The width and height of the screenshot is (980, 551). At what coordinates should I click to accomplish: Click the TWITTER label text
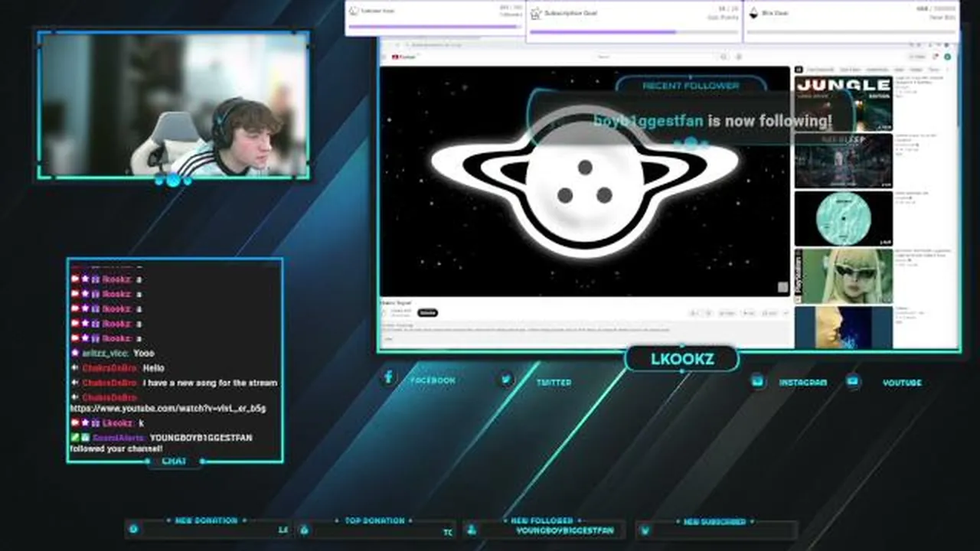(554, 382)
